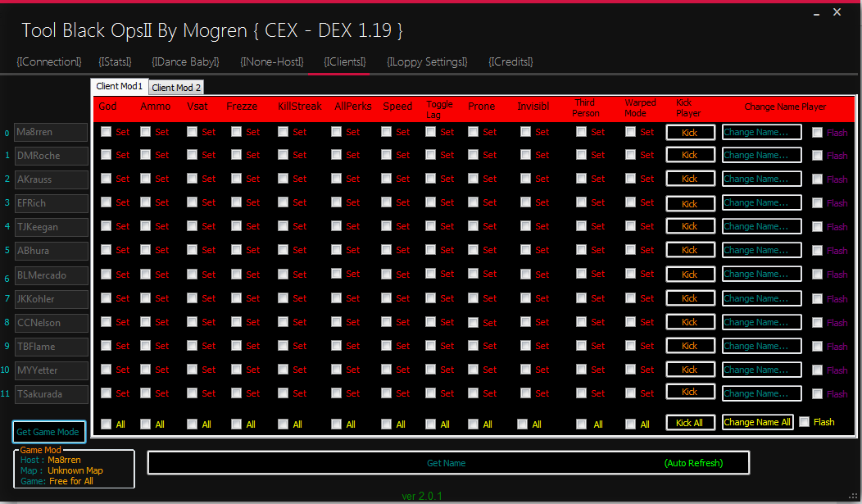Screen dimensions: 862x504
Task: View the {[Credits]} tab
Action: point(510,61)
